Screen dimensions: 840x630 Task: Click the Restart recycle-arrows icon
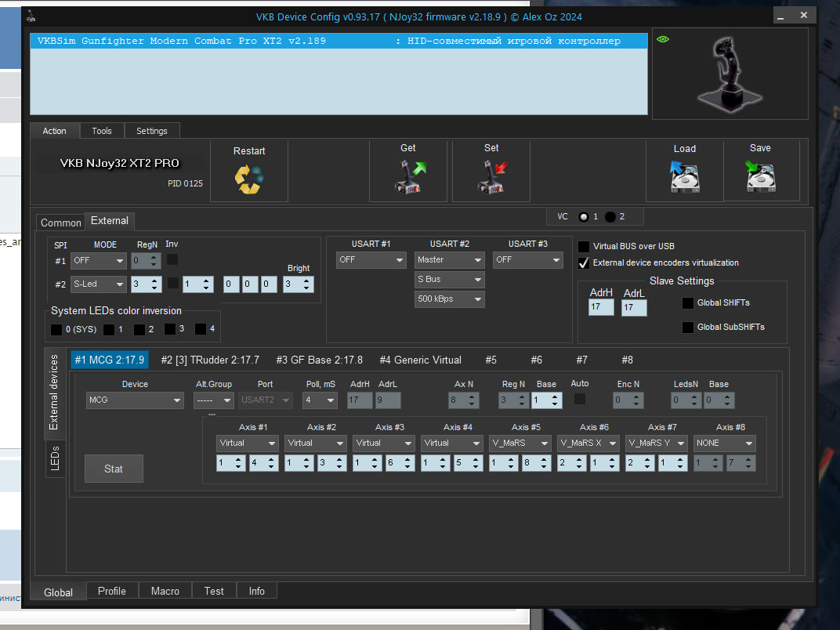pos(249,179)
